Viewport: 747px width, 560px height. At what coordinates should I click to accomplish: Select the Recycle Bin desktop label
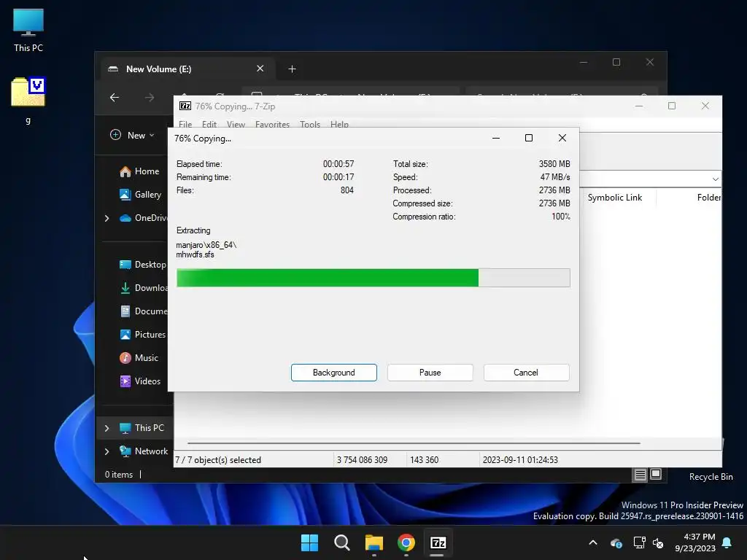tap(711, 477)
